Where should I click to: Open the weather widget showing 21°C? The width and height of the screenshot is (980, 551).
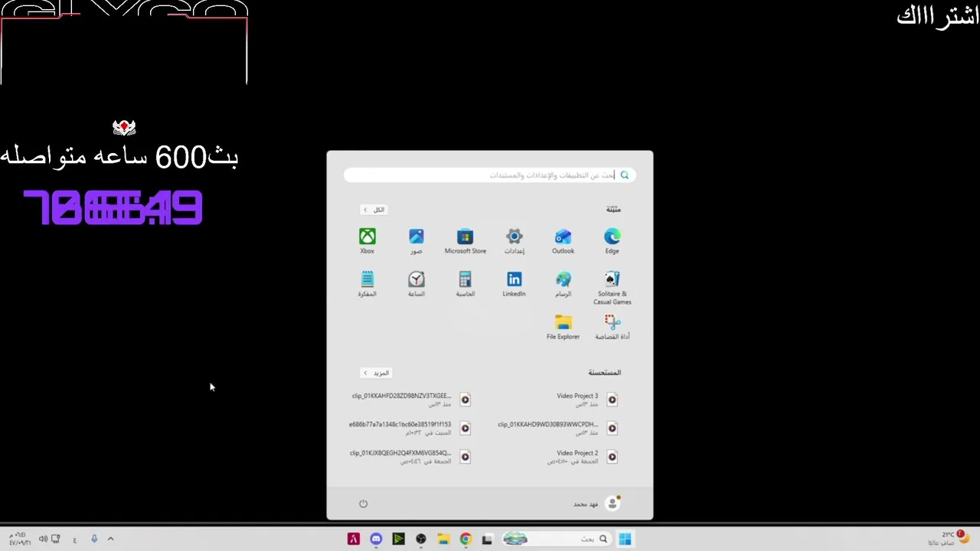[949, 538]
